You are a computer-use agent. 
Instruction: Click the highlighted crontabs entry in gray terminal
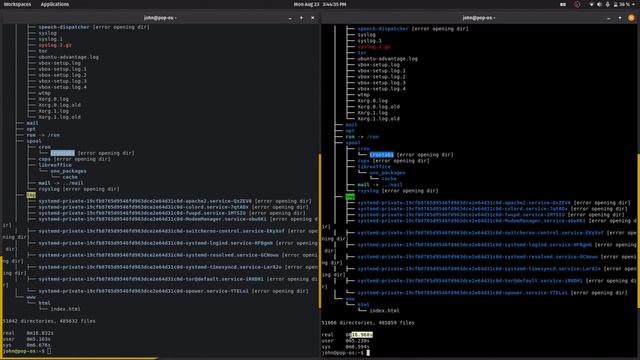pyautogui.click(x=63, y=153)
